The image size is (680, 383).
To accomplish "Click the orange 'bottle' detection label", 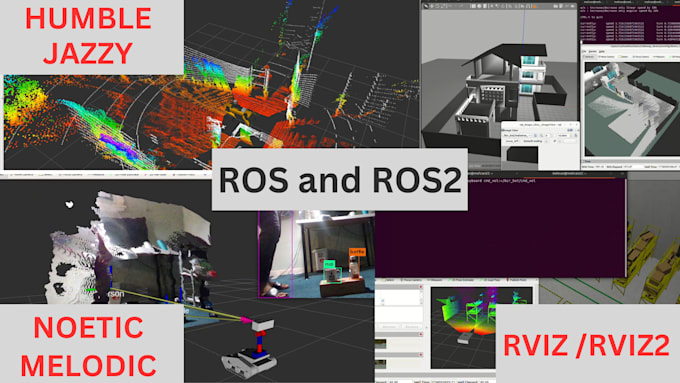I will [357, 252].
